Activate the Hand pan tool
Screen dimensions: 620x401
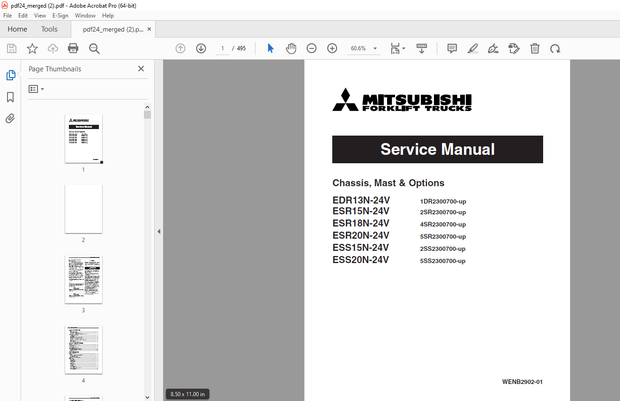coord(291,48)
